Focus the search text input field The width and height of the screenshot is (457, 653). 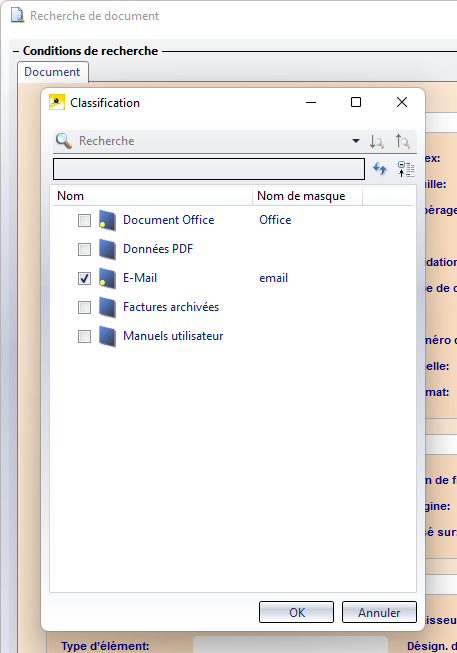(209, 169)
